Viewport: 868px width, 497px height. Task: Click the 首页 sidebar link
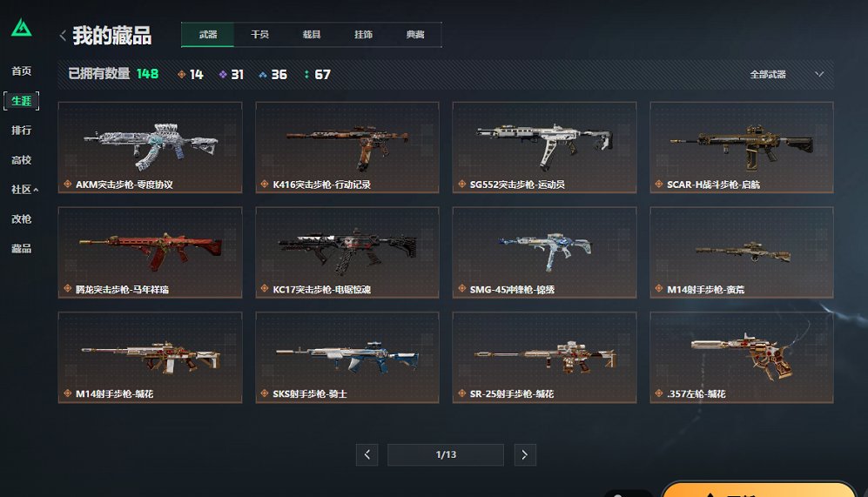[x=22, y=71]
